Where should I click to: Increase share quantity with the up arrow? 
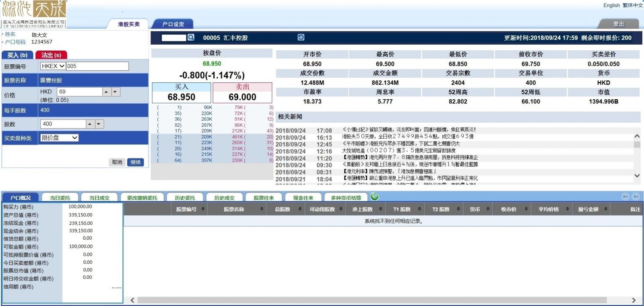point(90,124)
